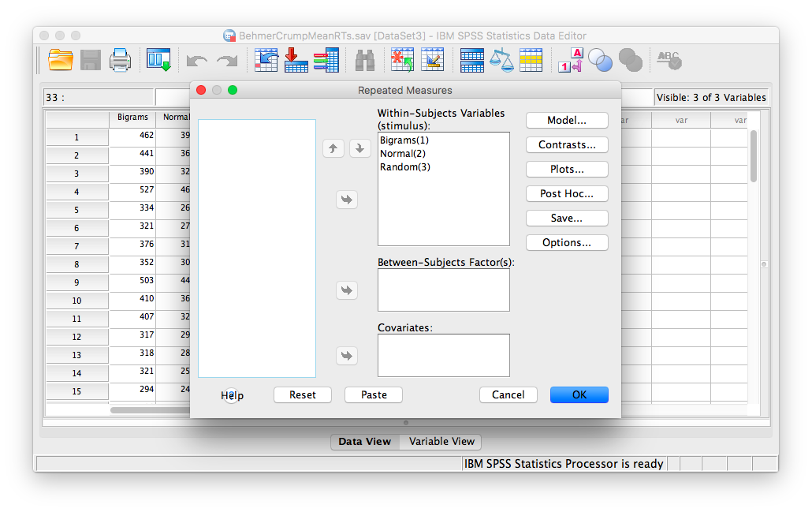The height and width of the screenshot is (512, 812).
Task: Click the Use Variable Sets icon
Action: coord(600,60)
